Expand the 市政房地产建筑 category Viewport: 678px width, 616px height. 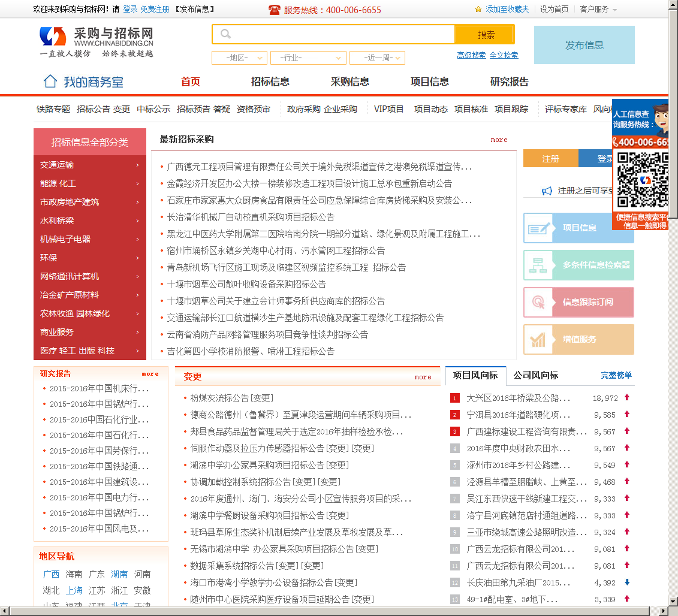90,202
